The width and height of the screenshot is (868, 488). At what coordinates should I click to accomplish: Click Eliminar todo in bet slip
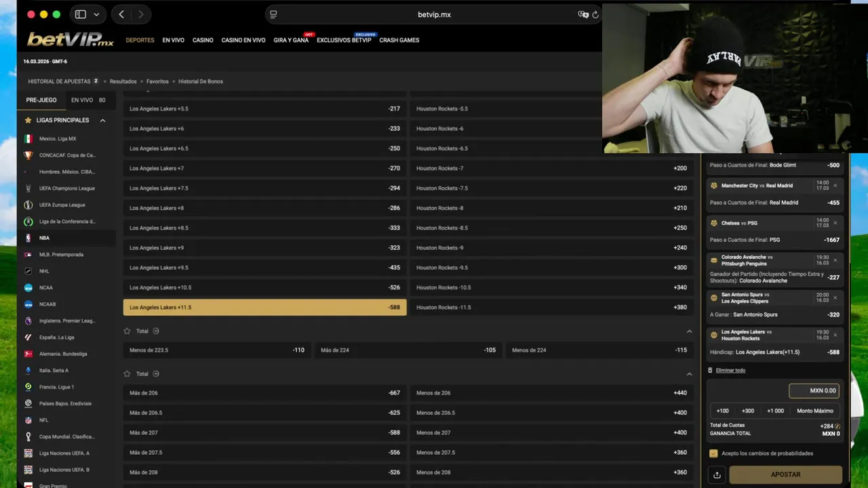(730, 370)
